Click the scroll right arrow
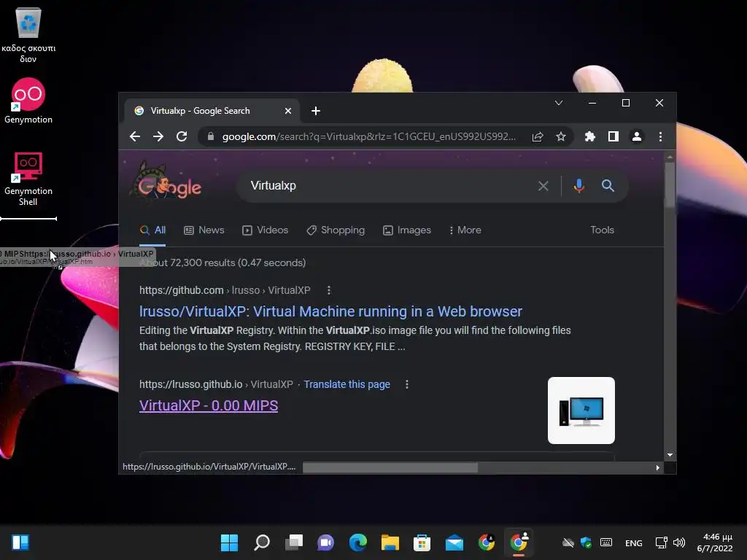The image size is (747, 560). point(657,467)
